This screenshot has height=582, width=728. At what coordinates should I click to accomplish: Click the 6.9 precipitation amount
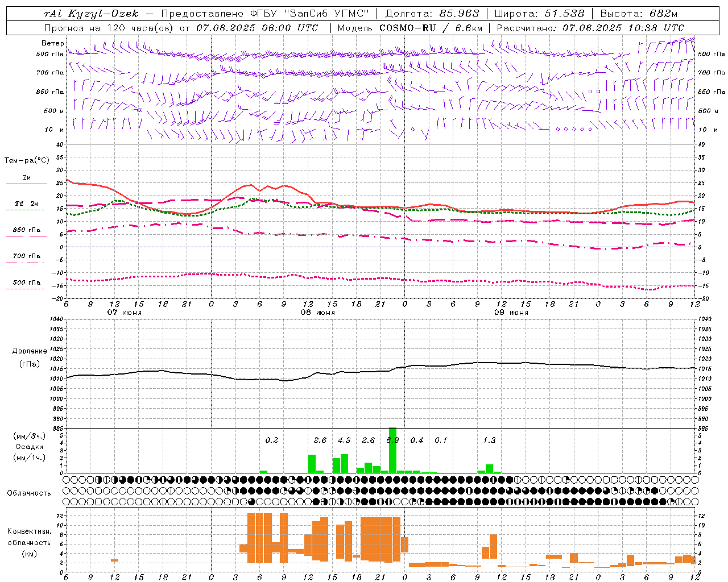point(392,440)
